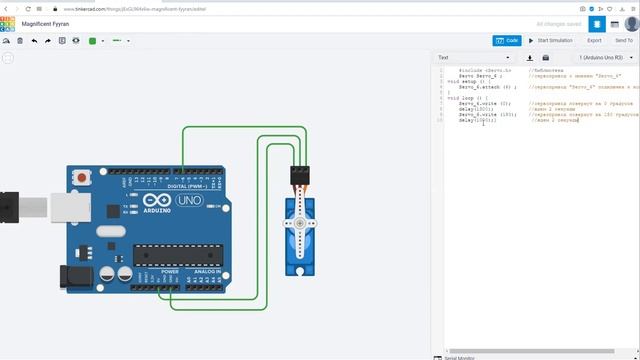The height and width of the screenshot is (360, 640).
Task: Click the padlock site info icon
Action: coord(55,9)
